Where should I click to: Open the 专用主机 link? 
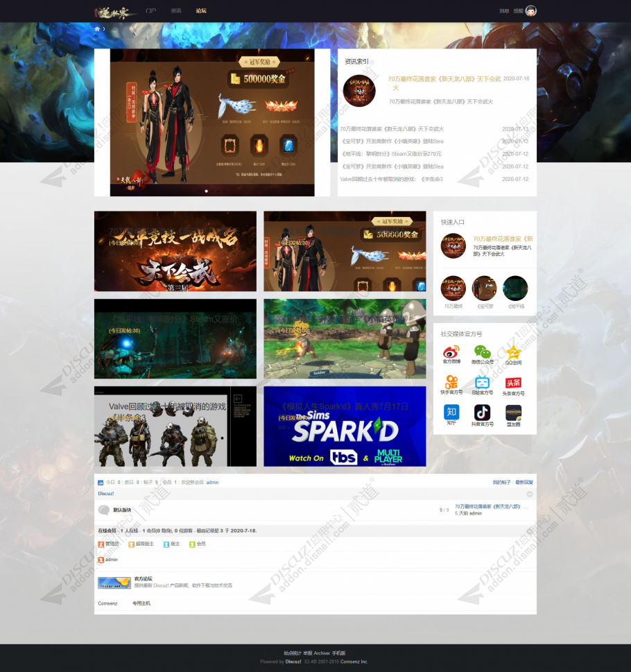[141, 603]
